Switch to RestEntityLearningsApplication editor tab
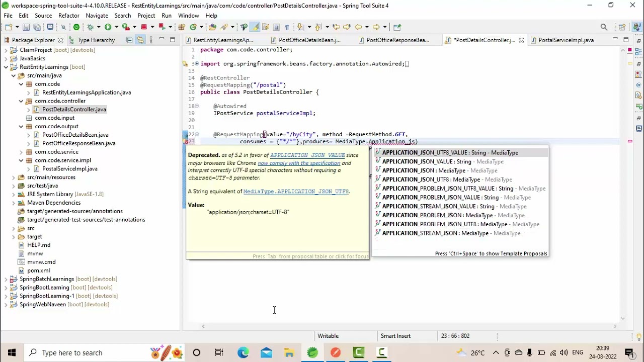This screenshot has width=644, height=362. click(219, 40)
